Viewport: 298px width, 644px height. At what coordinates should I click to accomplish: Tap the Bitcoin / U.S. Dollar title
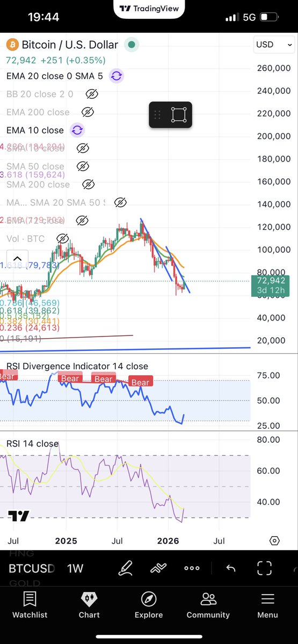[x=70, y=44]
